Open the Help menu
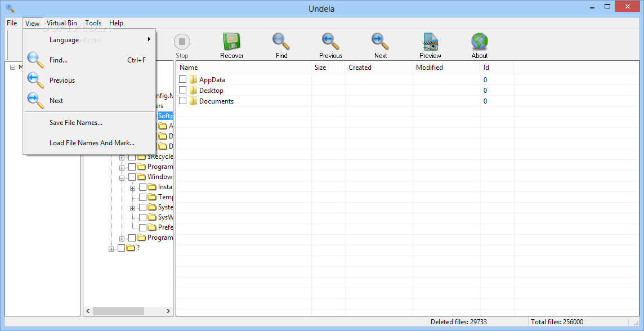This screenshot has height=331, width=644. 116,23
